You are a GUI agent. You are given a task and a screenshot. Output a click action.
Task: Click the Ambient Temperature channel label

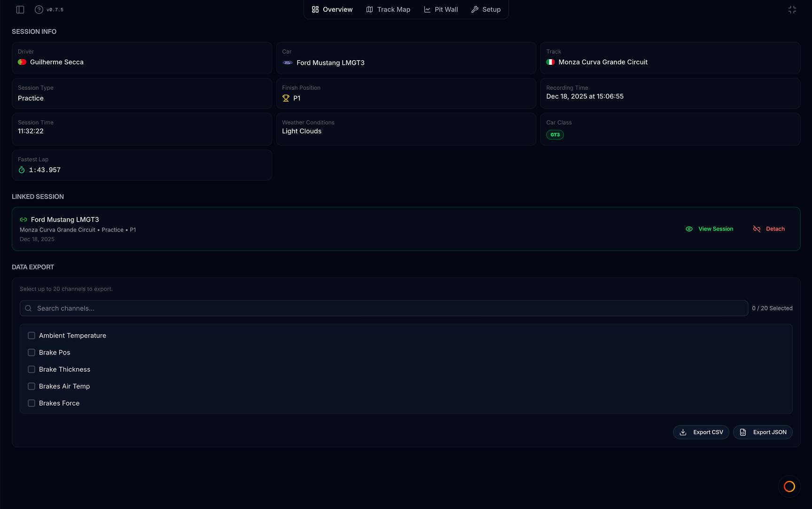(x=72, y=335)
